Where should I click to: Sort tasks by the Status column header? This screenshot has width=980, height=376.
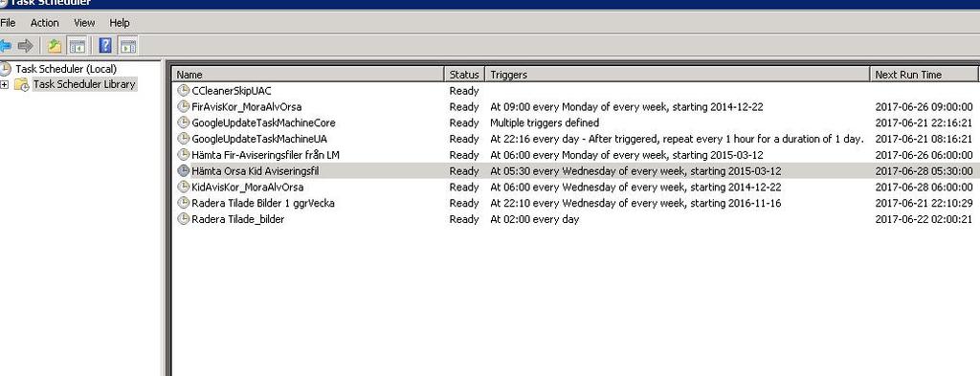[464, 75]
